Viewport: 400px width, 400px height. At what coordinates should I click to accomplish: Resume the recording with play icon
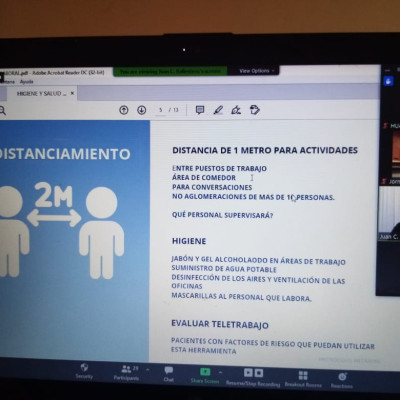248,372
